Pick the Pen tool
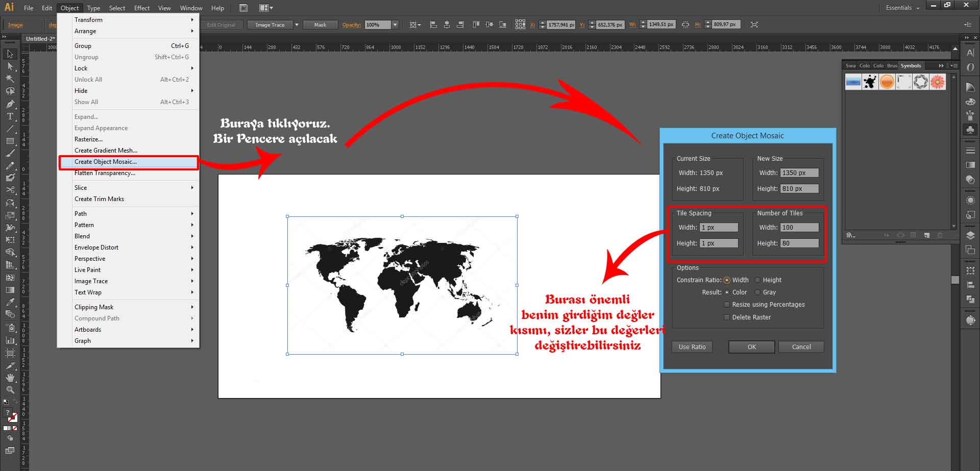The height and width of the screenshot is (471, 980). pos(10,104)
